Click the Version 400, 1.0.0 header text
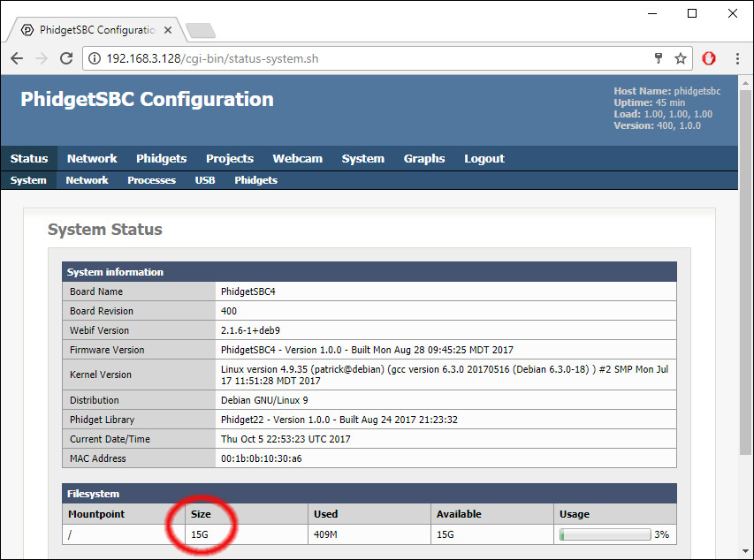 click(657, 125)
